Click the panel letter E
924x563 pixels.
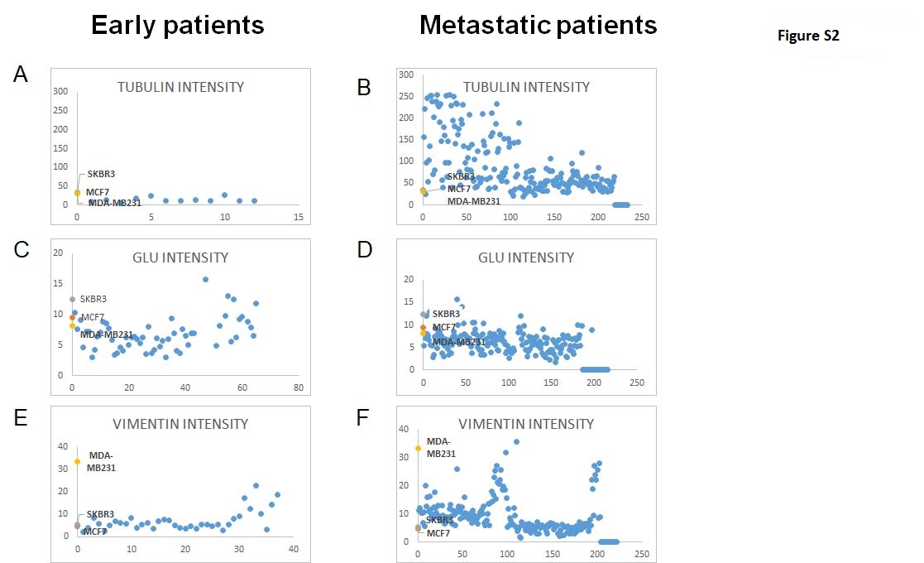[x=21, y=417]
